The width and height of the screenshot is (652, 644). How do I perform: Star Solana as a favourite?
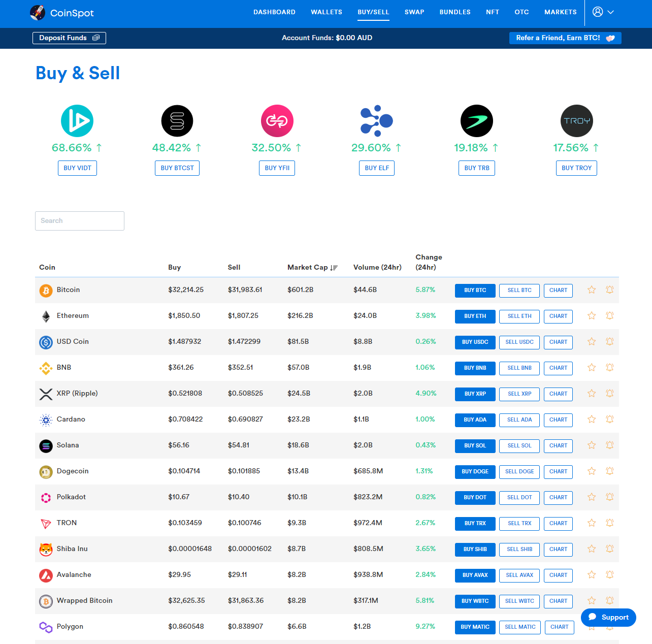tap(592, 445)
